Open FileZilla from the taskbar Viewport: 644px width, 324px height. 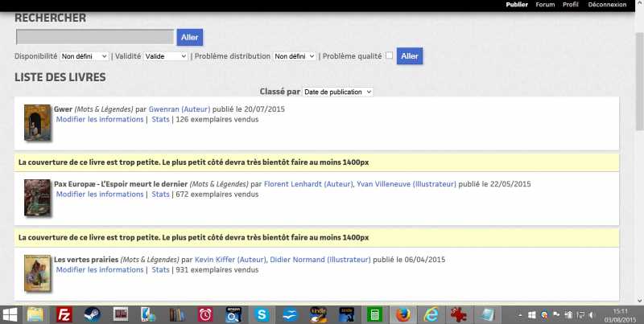tap(64, 314)
